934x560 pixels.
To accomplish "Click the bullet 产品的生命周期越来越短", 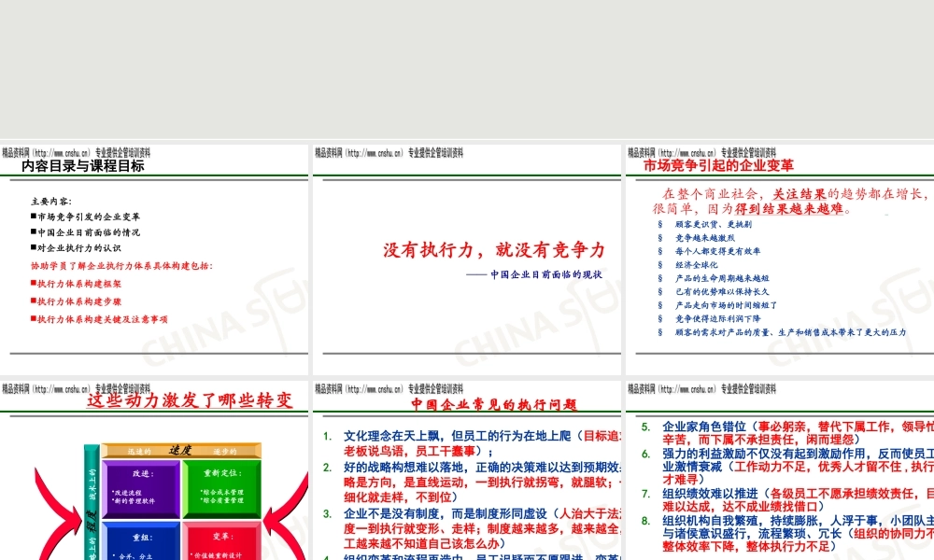I will coord(722,278).
